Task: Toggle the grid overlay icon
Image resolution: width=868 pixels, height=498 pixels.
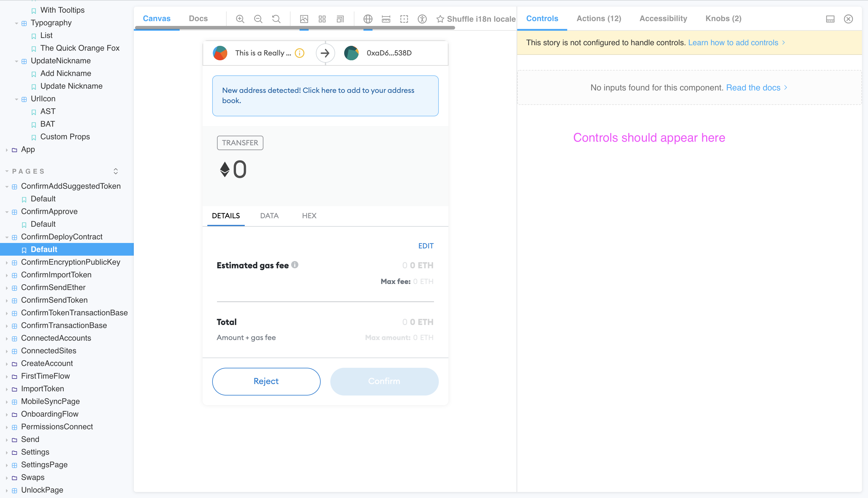Action: pyautogui.click(x=322, y=19)
